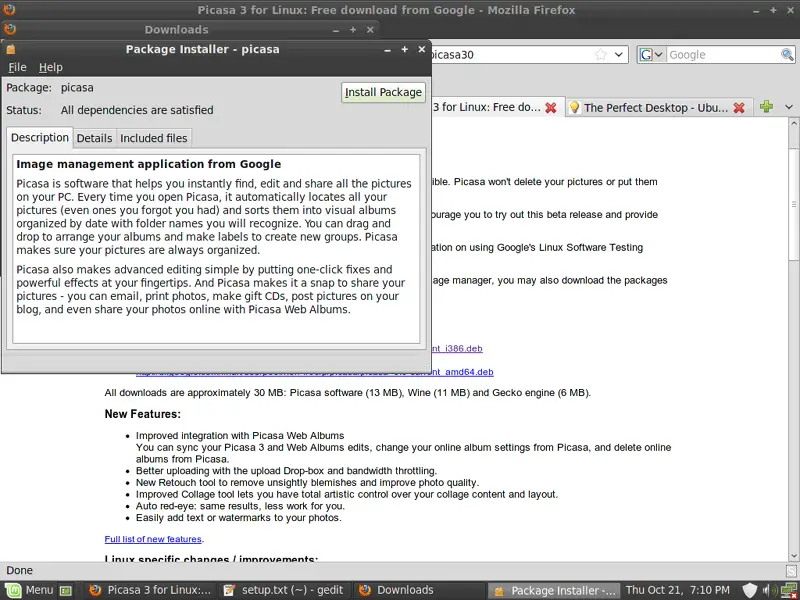The height and width of the screenshot is (600, 800).
Task: Click the scrollbar up arrow in Firefox
Action: (794, 123)
